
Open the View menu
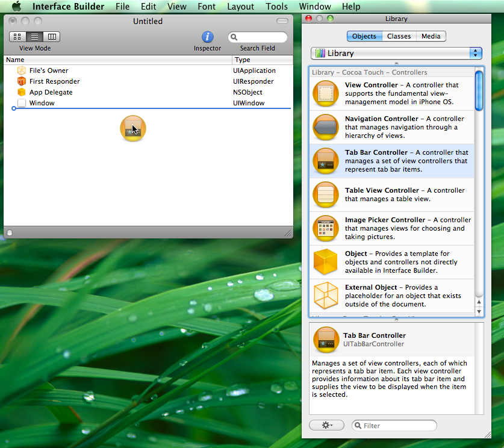[177, 7]
